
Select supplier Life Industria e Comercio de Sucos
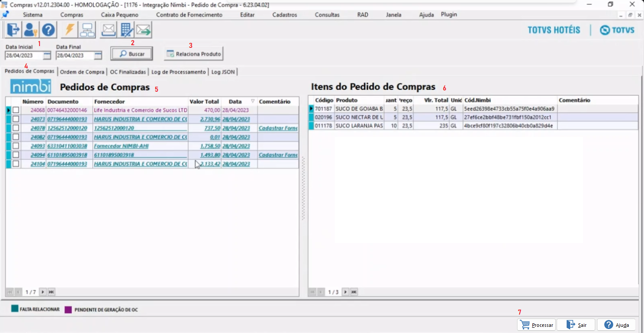tap(141, 110)
